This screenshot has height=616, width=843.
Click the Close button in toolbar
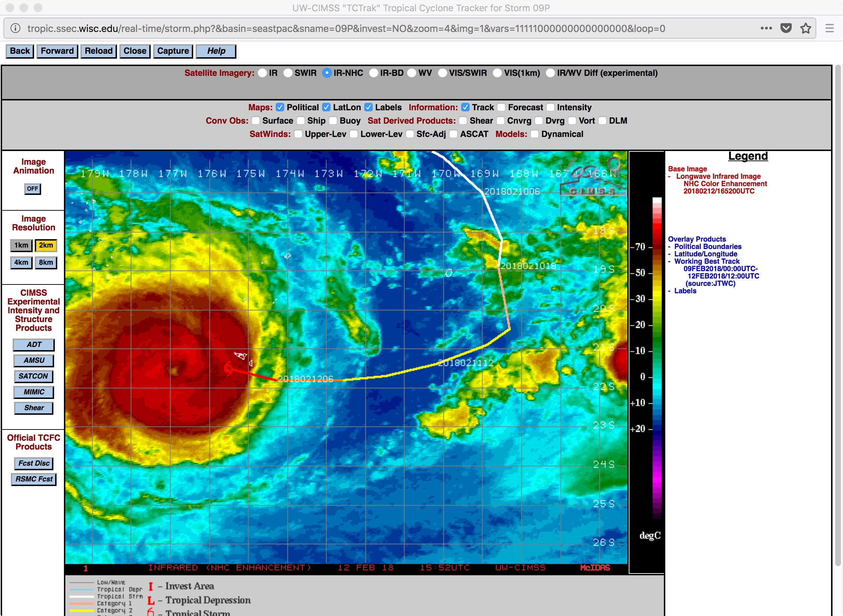coord(135,51)
